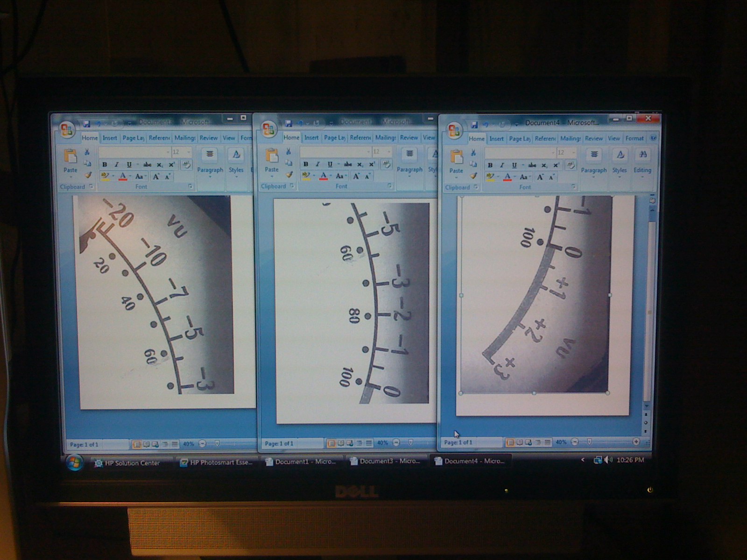Open the Office button in Document4 window

[455, 131]
